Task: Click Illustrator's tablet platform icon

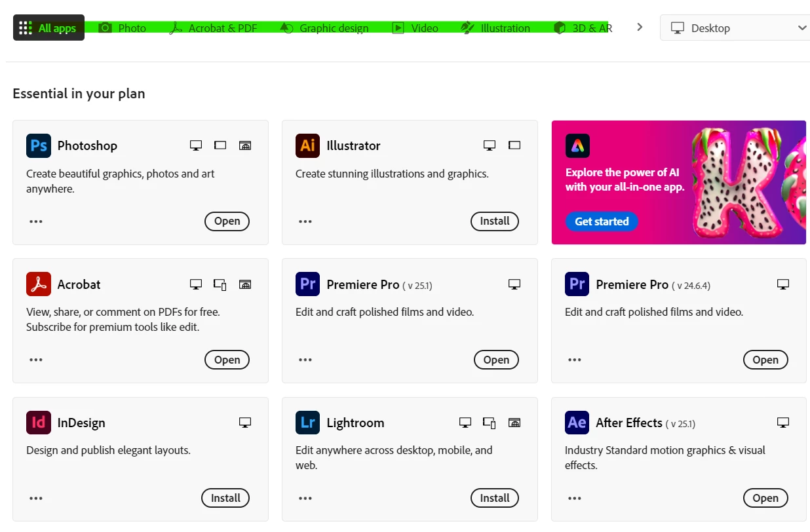Action: pos(514,145)
